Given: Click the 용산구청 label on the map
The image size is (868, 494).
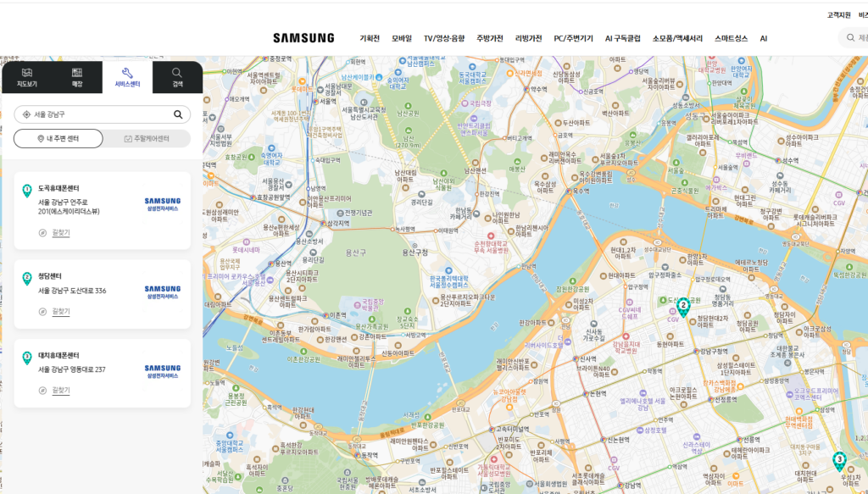Looking at the screenshot, I should coord(415,253).
